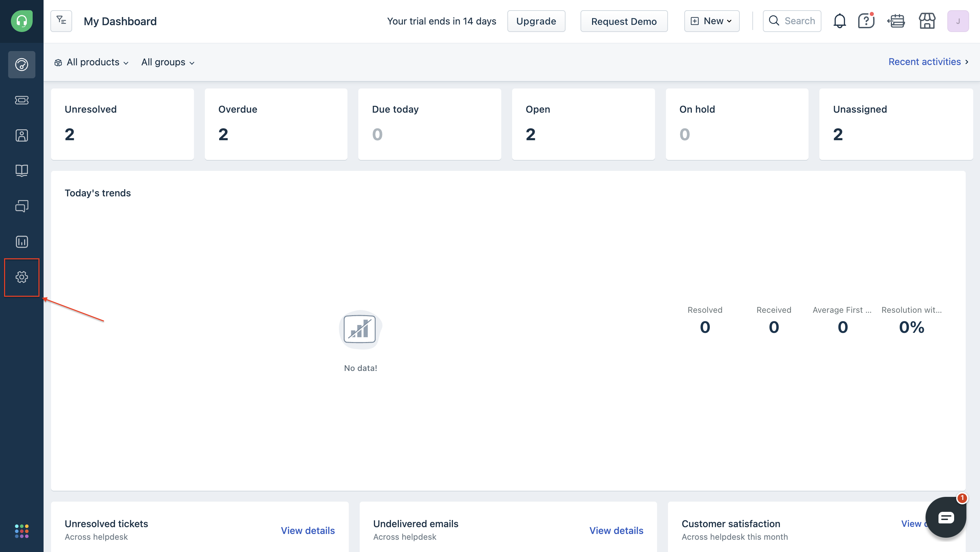This screenshot has height=552, width=980.
Task: Open Contacts from the sidebar
Action: 22,135
